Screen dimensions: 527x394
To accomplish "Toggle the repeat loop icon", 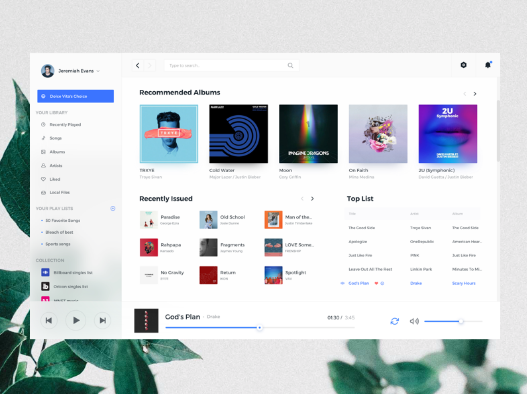I will pos(395,321).
